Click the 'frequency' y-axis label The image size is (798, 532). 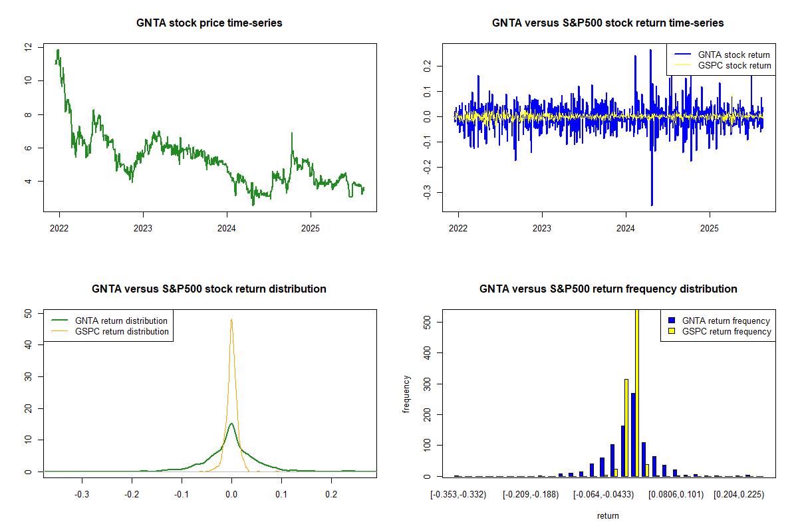click(x=407, y=394)
